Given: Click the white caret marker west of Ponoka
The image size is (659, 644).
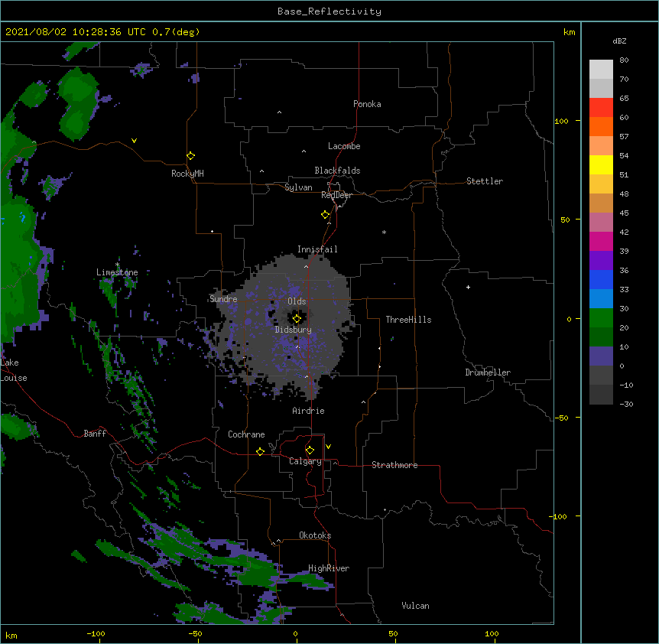Looking at the screenshot, I should point(280,112).
